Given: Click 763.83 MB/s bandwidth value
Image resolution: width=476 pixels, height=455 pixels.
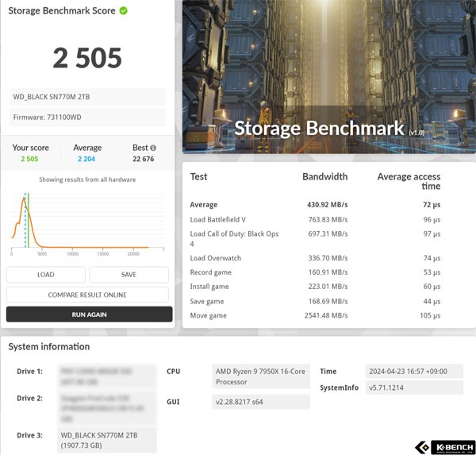Looking at the screenshot, I should (x=328, y=219).
